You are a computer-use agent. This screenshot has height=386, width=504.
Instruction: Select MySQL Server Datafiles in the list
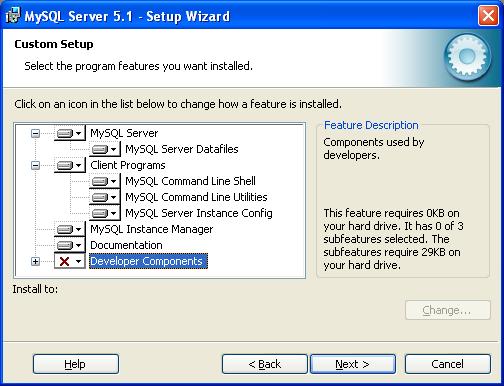(182, 149)
